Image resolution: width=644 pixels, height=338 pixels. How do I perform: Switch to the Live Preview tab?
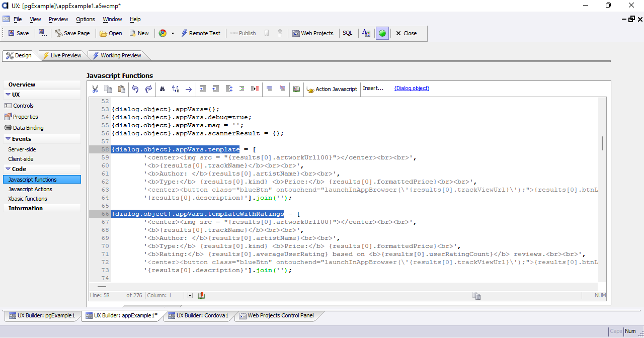point(62,55)
